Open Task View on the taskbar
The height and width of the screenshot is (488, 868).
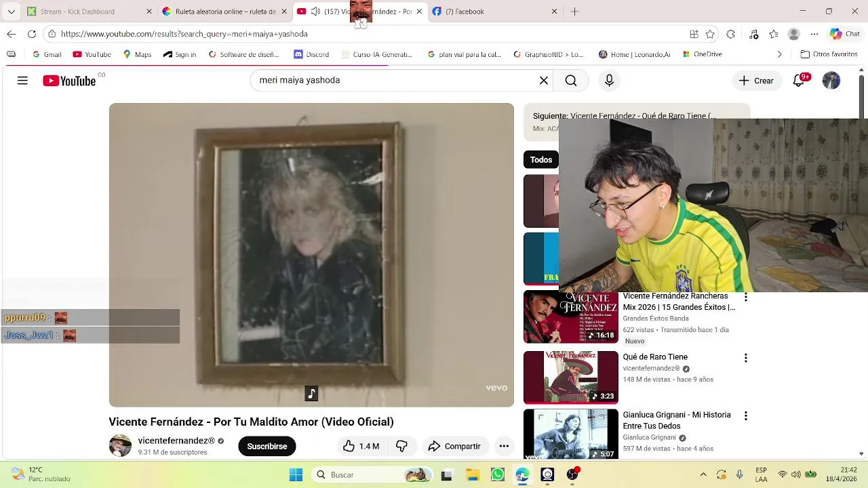pyautogui.click(x=446, y=475)
